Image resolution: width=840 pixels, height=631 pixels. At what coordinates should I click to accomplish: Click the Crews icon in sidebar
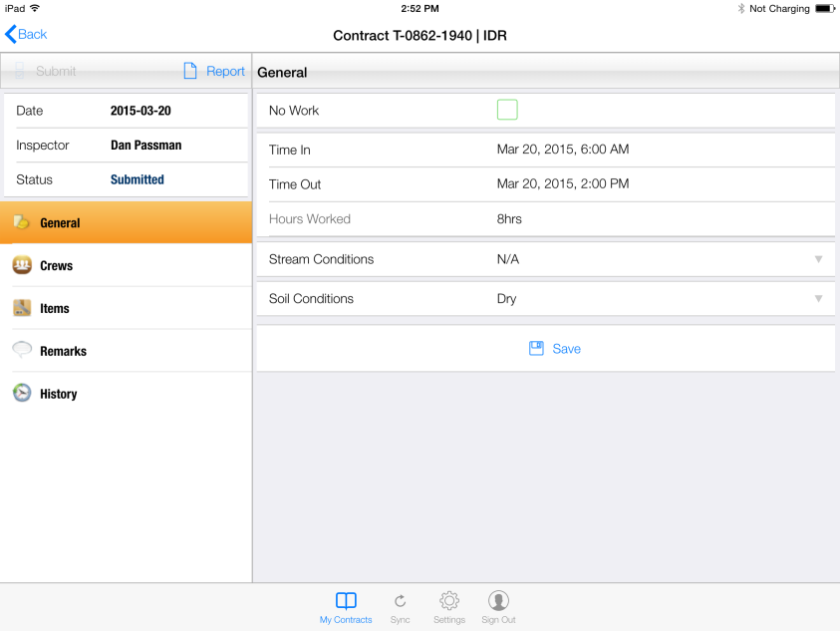pyautogui.click(x=22, y=265)
